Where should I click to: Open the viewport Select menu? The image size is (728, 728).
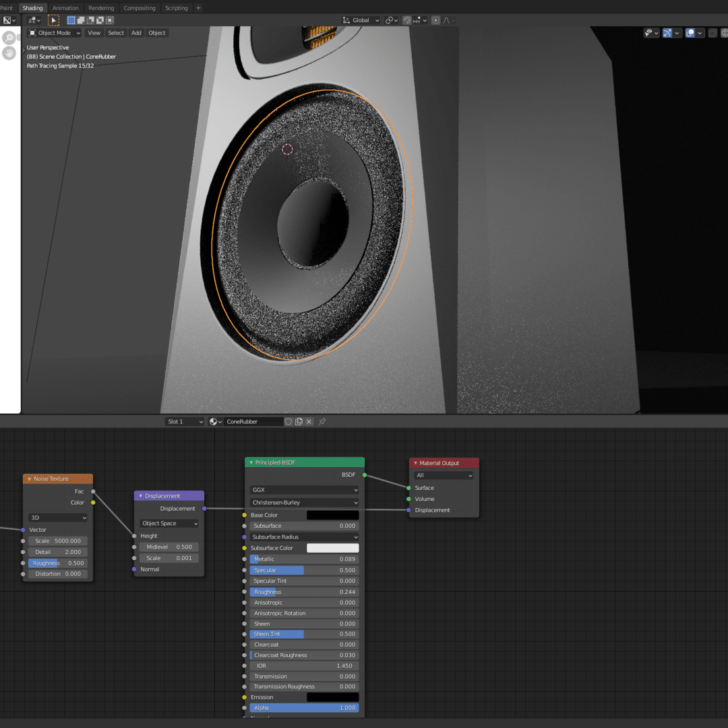click(x=116, y=32)
